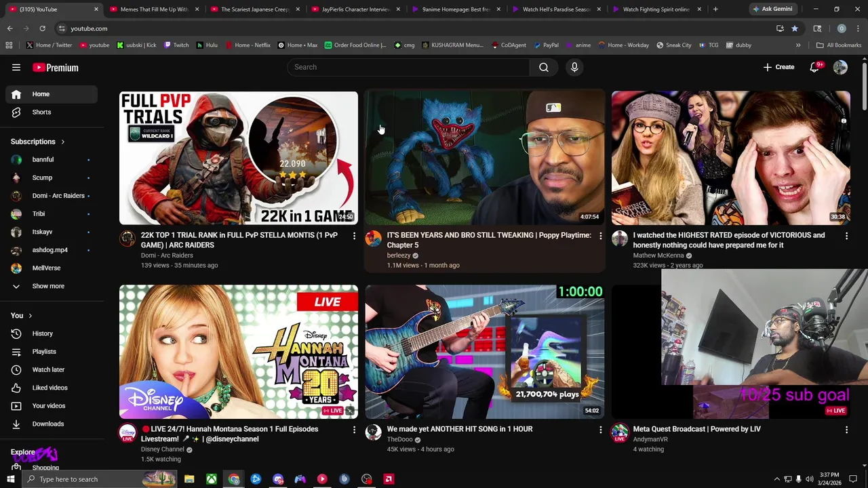This screenshot has height=488, width=868.
Task: Go to Home in the sidebar
Action: (52, 94)
